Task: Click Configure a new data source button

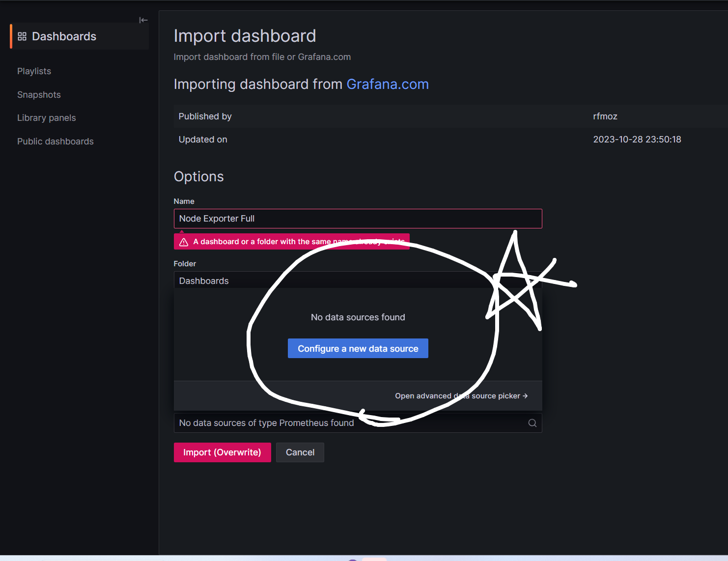Action: (x=358, y=348)
